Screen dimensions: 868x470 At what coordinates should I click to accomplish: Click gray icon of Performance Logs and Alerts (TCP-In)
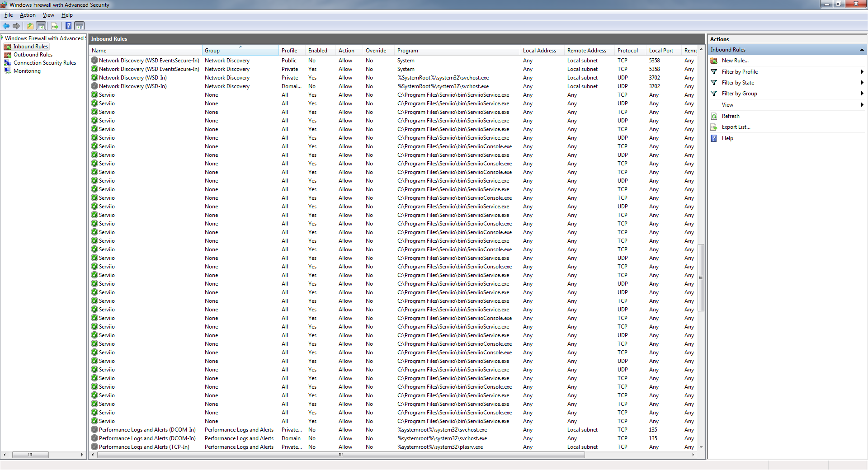[94, 446]
